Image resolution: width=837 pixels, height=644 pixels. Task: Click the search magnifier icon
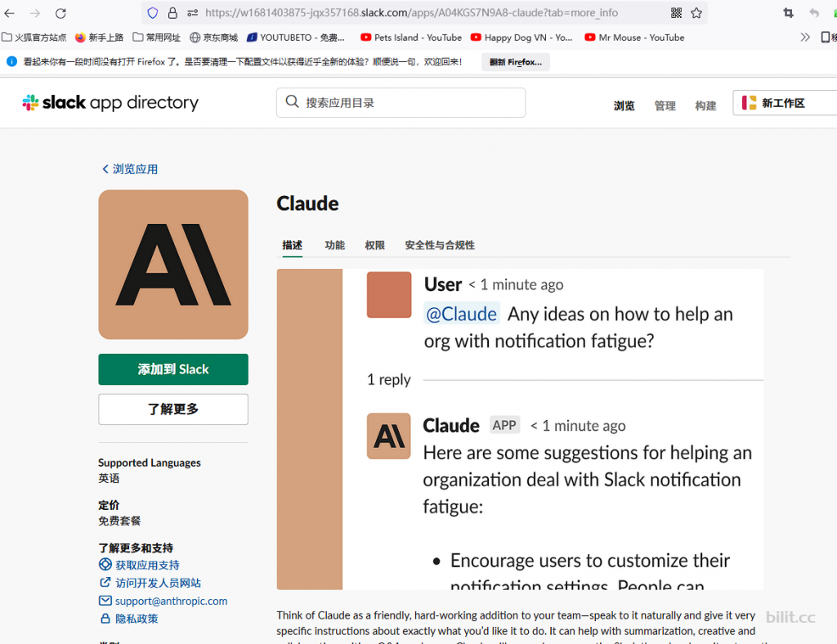[x=292, y=101]
